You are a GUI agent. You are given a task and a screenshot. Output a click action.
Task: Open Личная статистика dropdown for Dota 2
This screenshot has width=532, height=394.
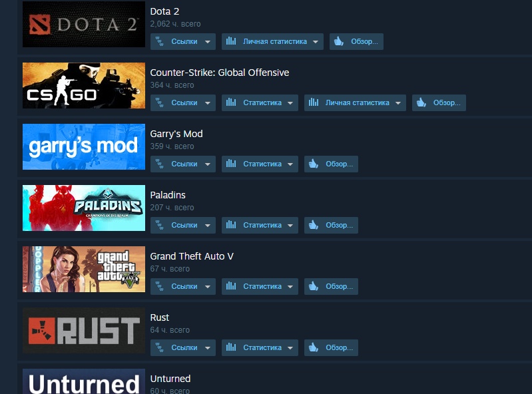272,41
